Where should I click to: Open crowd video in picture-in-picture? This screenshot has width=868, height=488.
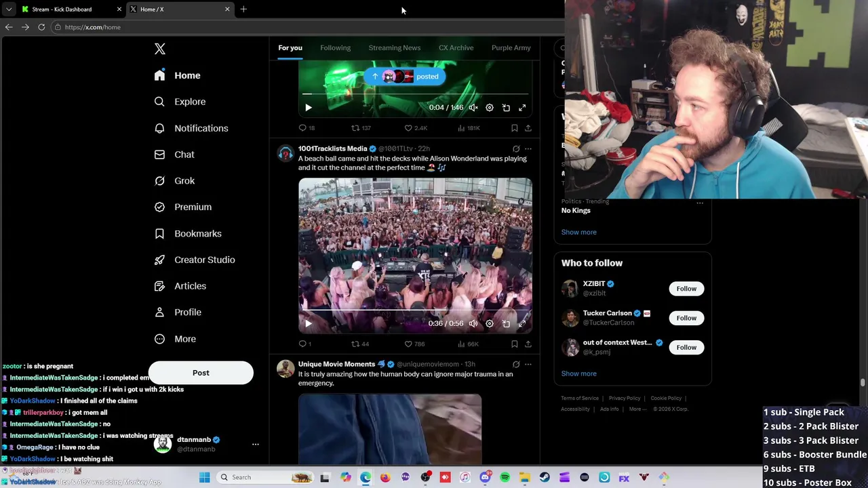coord(506,324)
